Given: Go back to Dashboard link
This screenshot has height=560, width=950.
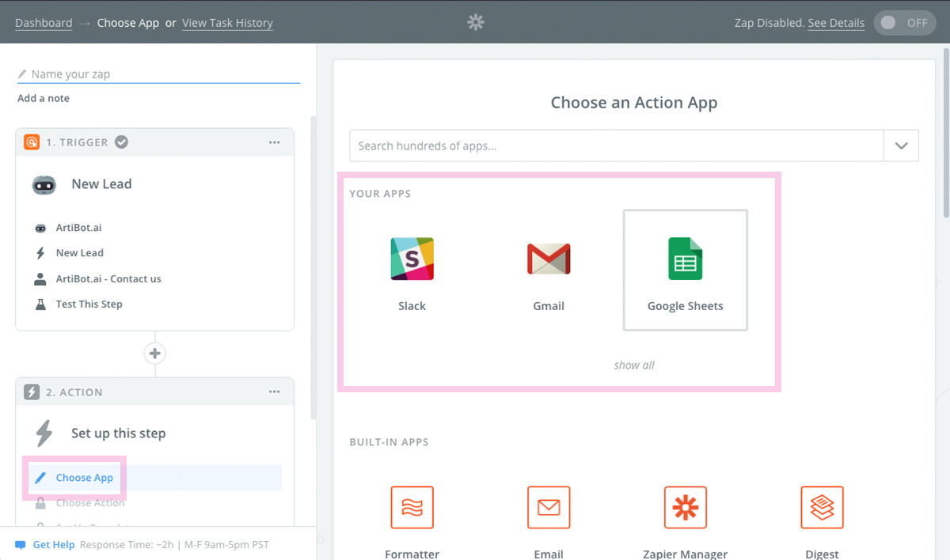Looking at the screenshot, I should coord(44,23).
